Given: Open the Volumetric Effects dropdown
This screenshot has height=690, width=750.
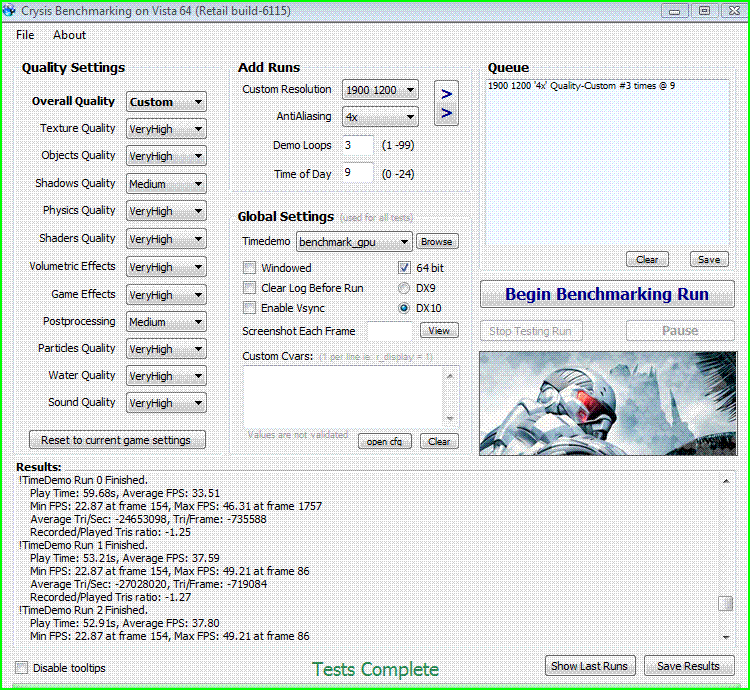Looking at the screenshot, I should click(x=166, y=267).
